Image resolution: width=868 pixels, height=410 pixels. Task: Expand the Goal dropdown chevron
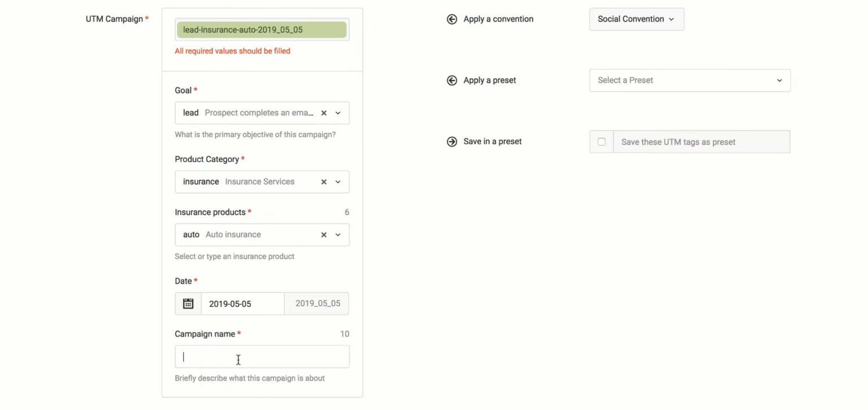pos(337,112)
